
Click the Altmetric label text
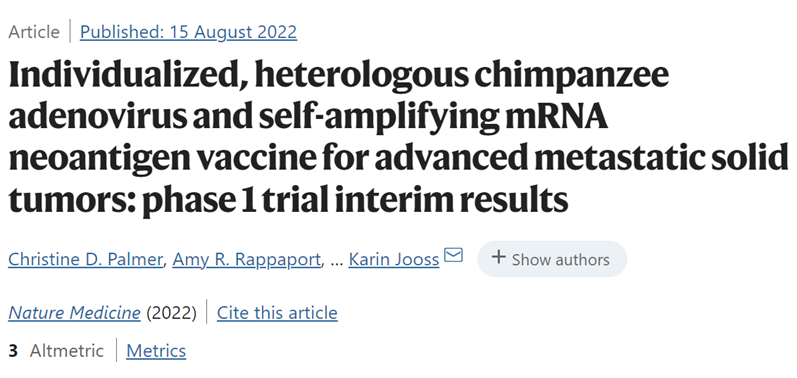click(67, 351)
